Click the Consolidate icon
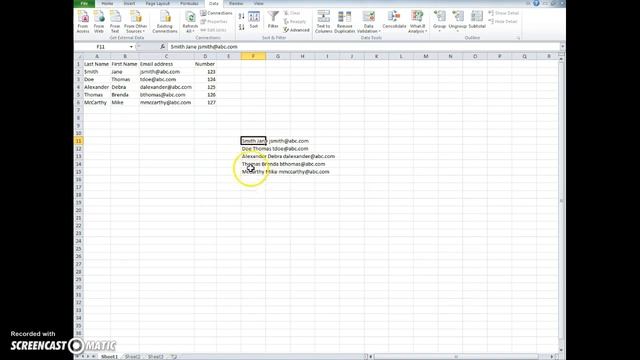Image resolution: width=640 pixels, height=360 pixels. pyautogui.click(x=394, y=20)
